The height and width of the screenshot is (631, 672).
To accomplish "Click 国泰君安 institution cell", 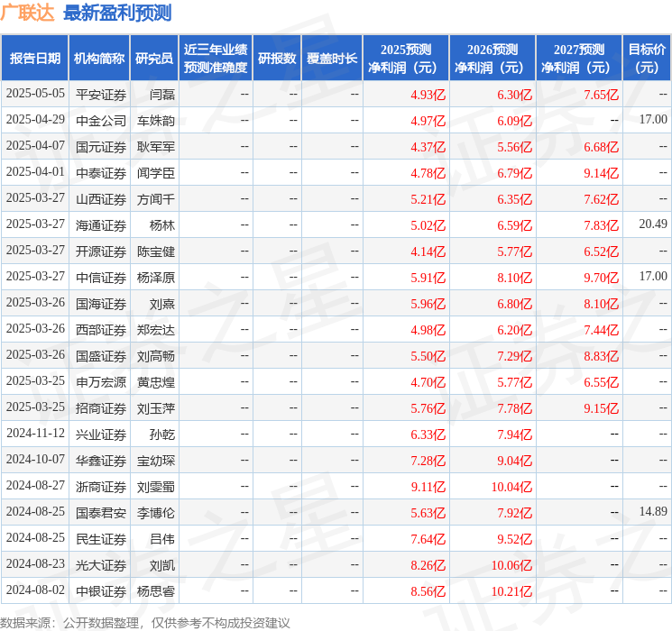I will click(x=101, y=513).
